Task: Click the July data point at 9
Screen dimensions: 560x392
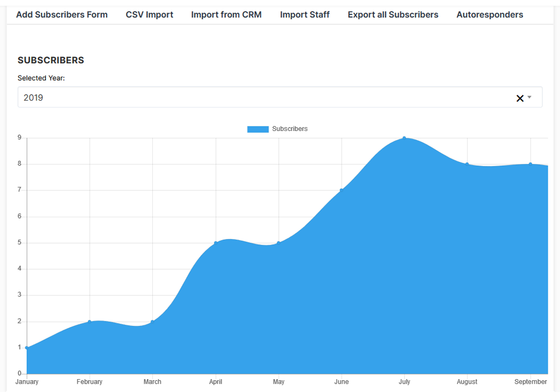Action: (404, 138)
